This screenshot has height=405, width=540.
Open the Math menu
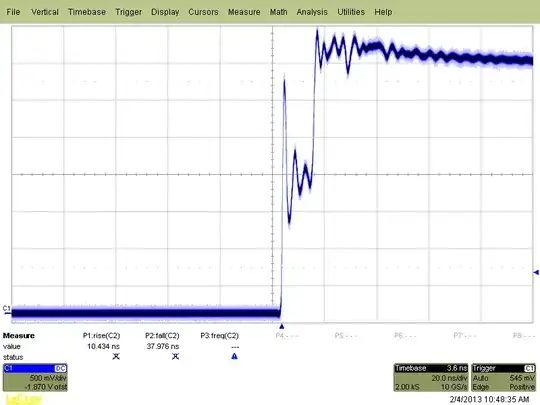pyautogui.click(x=278, y=12)
